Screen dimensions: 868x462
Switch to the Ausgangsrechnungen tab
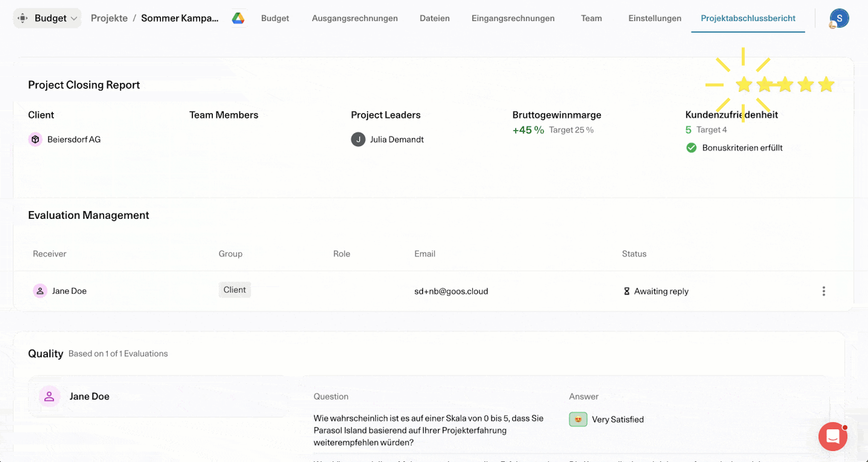(355, 18)
